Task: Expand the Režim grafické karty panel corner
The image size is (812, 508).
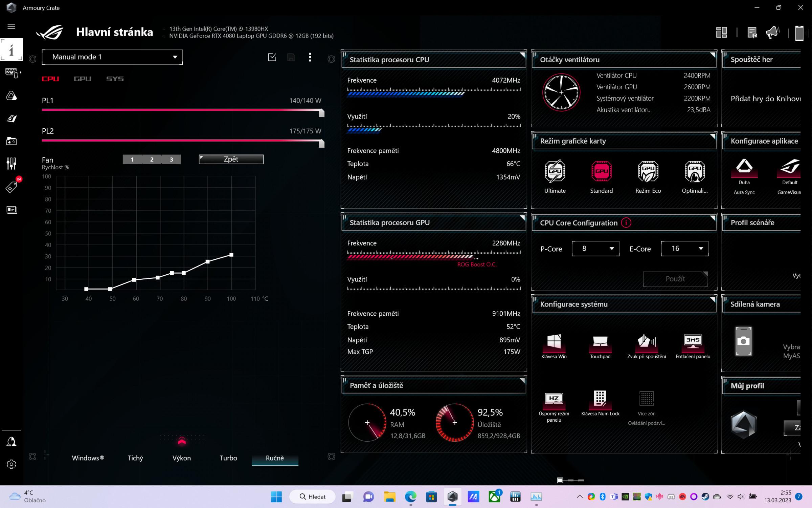Action: coord(713,136)
